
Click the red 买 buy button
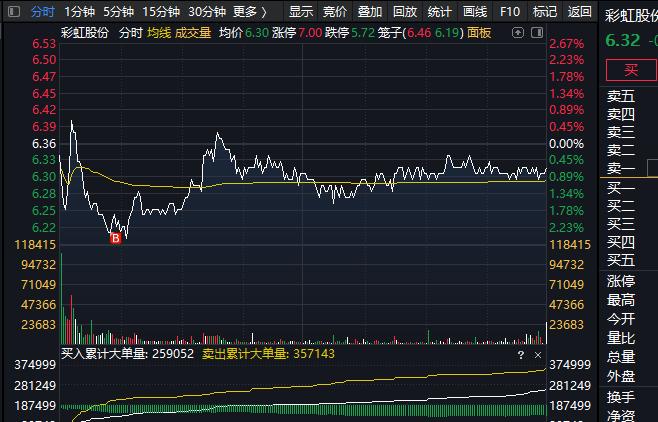pos(631,69)
